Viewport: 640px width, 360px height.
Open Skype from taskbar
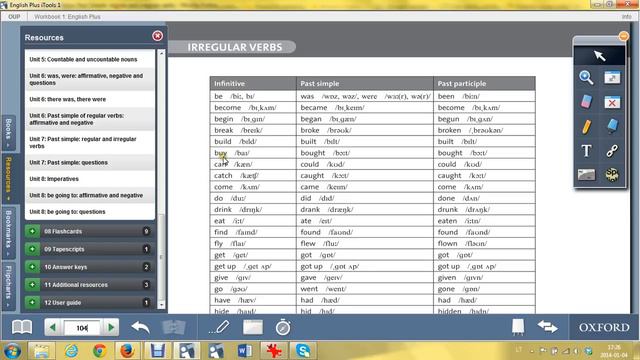(x=303, y=351)
